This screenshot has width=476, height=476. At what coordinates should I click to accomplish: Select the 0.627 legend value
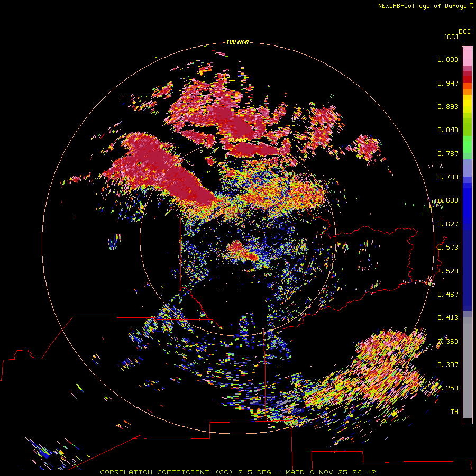[448, 224]
